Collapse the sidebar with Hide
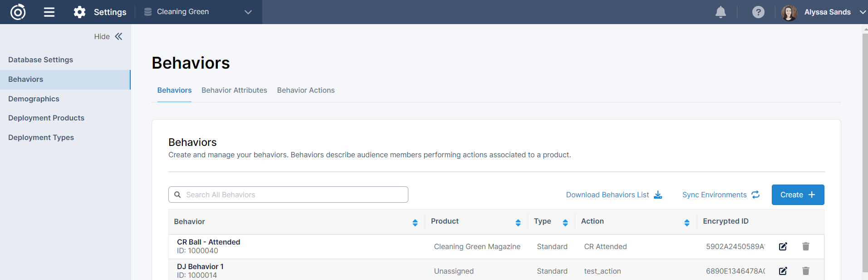Viewport: 868px width, 280px height. (x=108, y=36)
